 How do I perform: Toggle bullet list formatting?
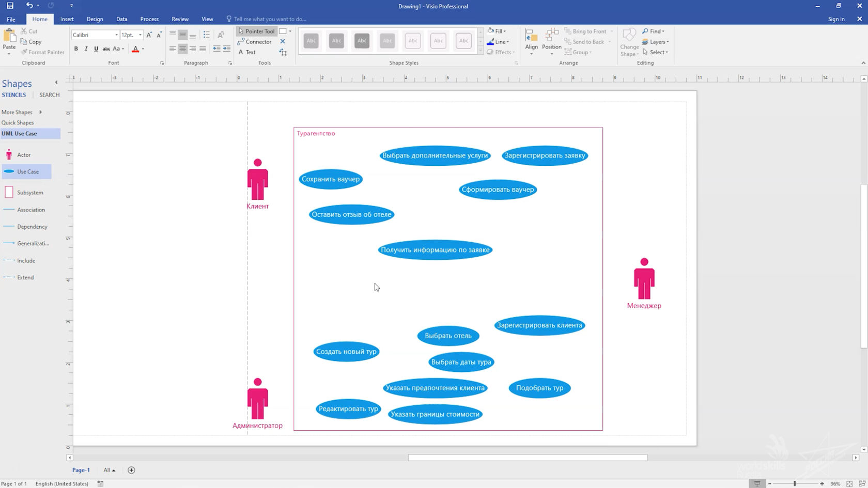click(206, 35)
